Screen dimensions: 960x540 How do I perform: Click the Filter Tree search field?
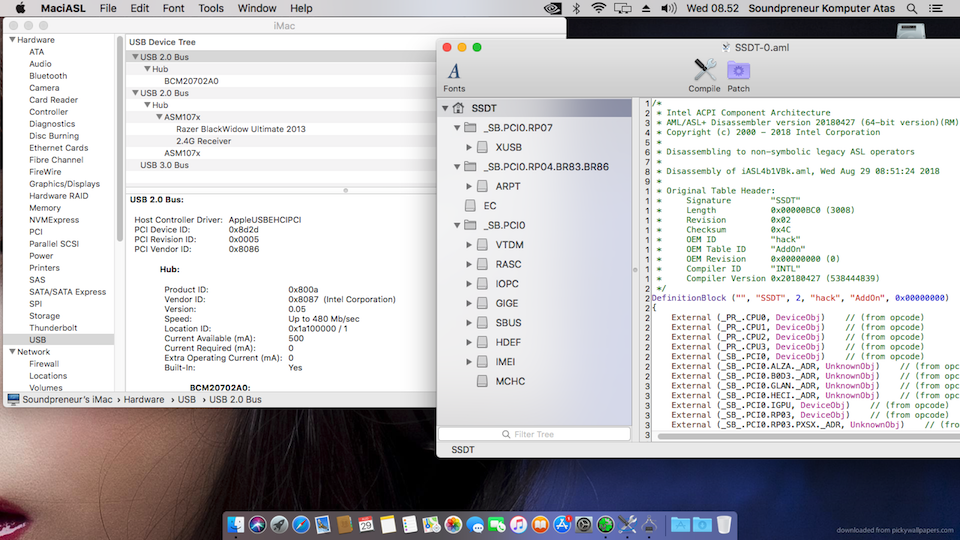[x=534, y=434]
